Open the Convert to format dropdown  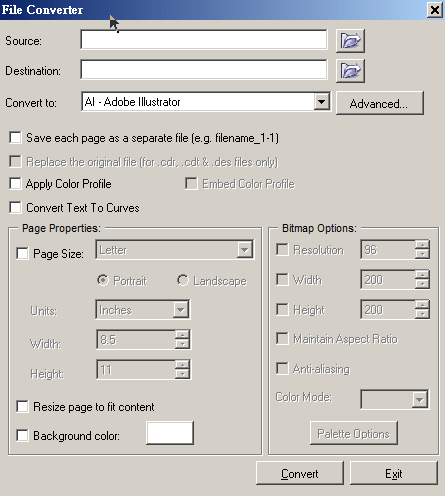(322, 102)
